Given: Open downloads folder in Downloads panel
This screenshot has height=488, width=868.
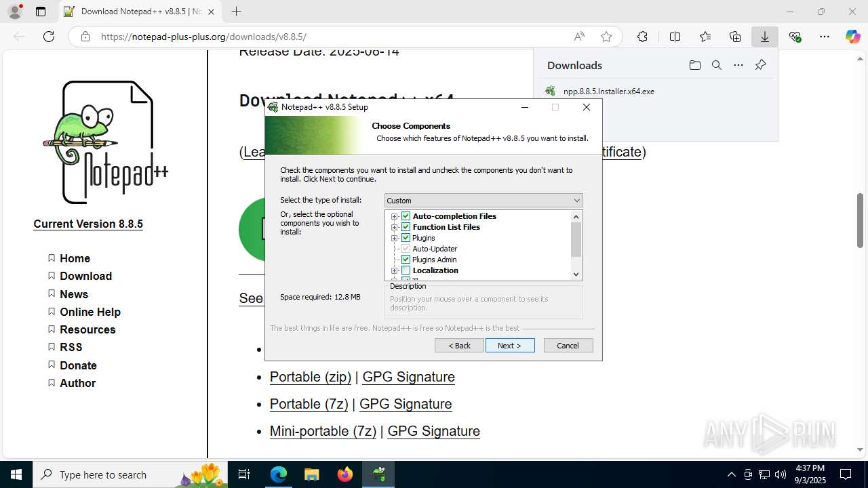Looking at the screenshot, I should [694, 65].
